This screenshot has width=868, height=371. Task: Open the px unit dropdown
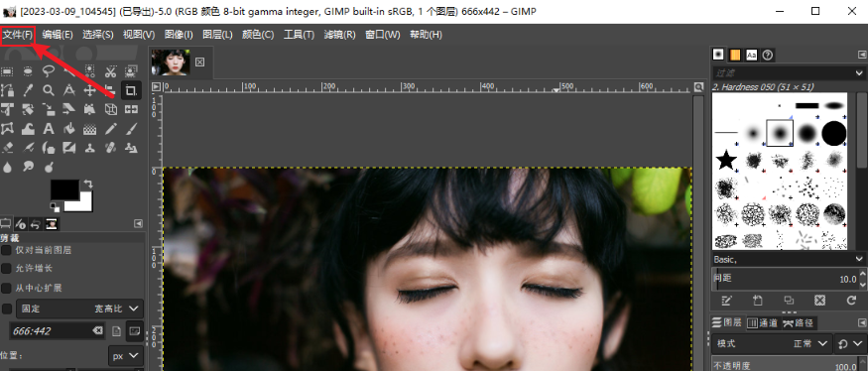pos(126,356)
